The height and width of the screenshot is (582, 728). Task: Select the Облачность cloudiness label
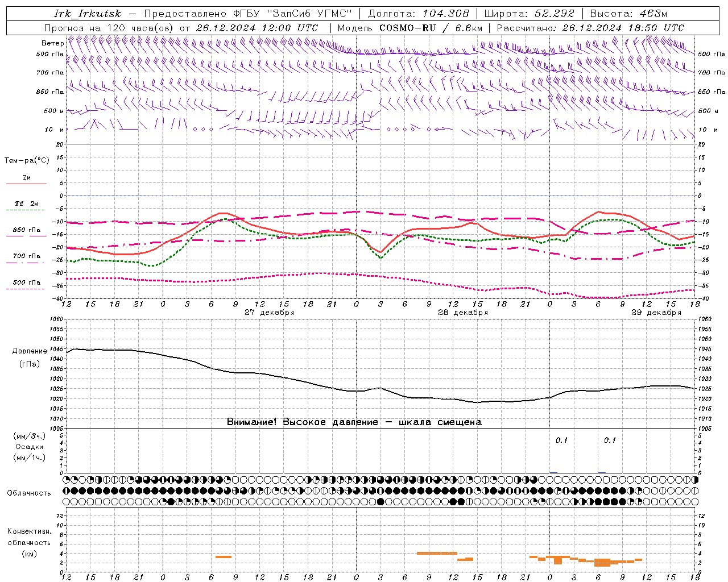click(29, 493)
